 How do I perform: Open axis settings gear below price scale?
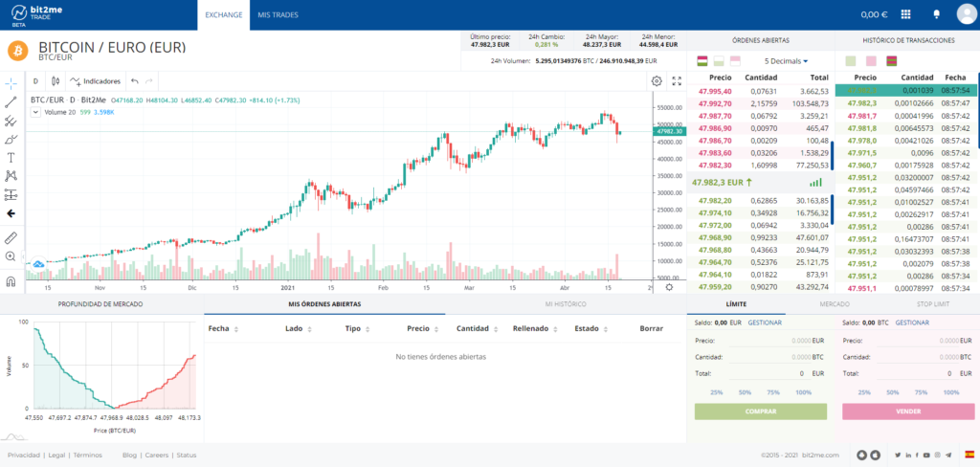[x=669, y=287]
